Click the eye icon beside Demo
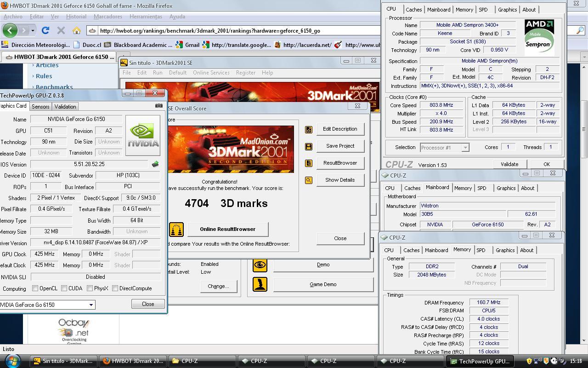Image resolution: width=588 pixels, height=368 pixels. [260, 264]
